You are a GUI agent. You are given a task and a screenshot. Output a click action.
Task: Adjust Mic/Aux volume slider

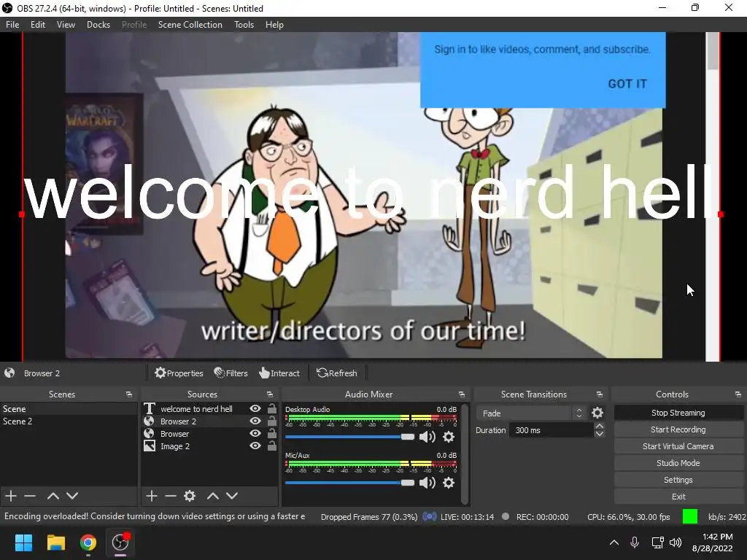[350, 483]
